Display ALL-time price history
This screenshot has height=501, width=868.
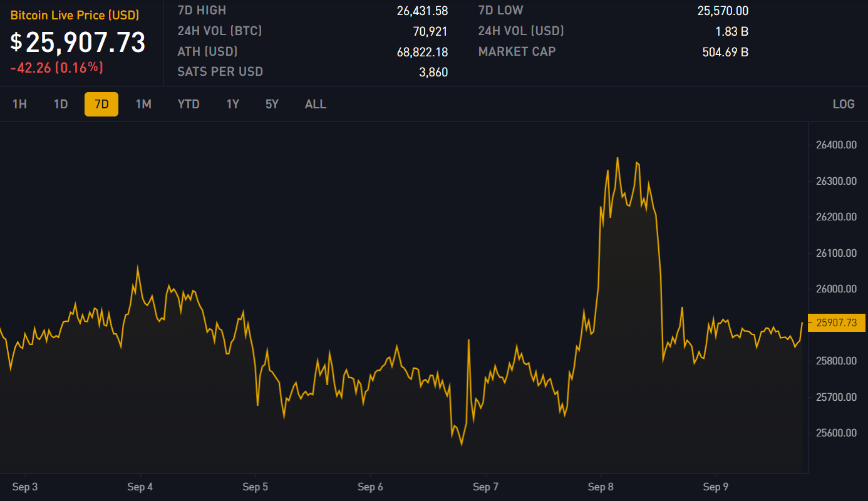click(316, 104)
